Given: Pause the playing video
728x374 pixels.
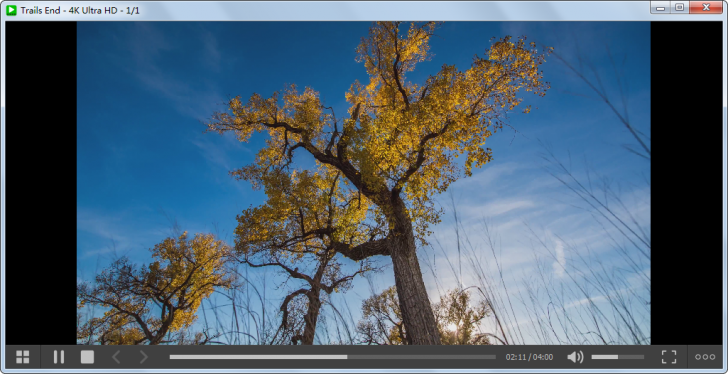Looking at the screenshot, I should 58,357.
